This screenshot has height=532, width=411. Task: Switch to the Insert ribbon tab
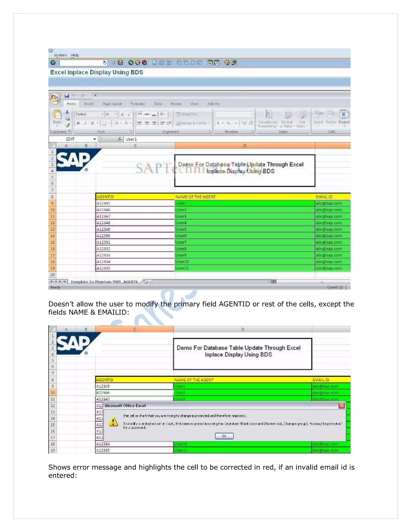coord(89,104)
